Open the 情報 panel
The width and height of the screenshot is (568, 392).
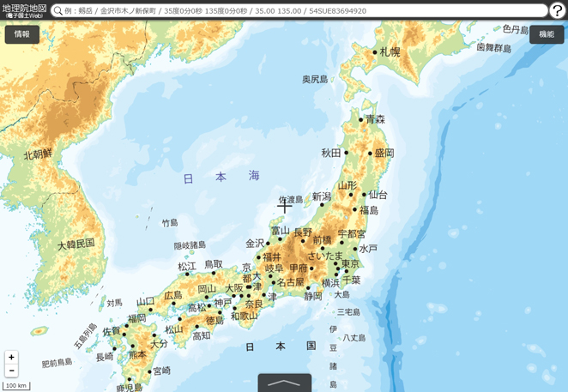22,34
